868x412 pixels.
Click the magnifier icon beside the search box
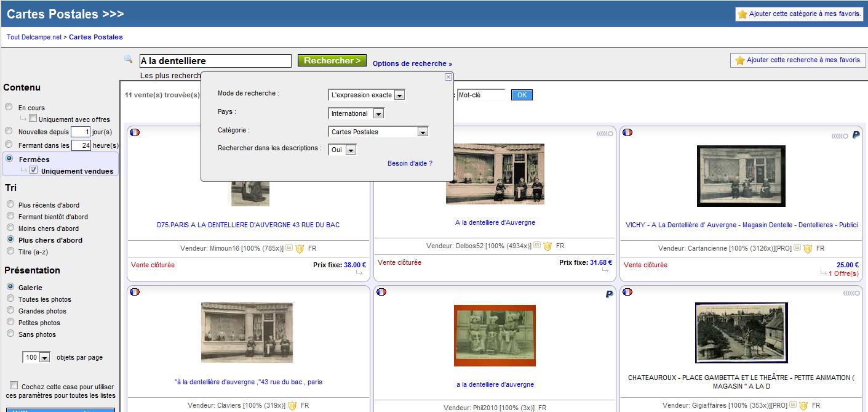(129, 59)
